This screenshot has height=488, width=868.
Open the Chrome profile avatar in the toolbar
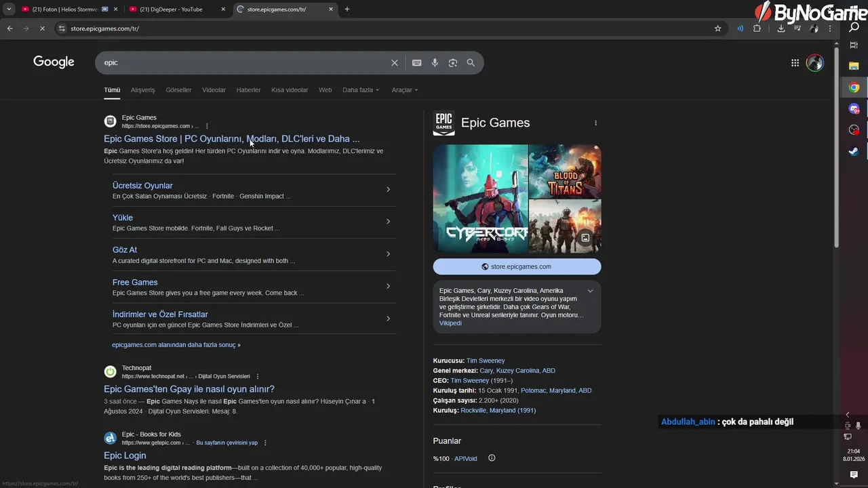point(814,28)
